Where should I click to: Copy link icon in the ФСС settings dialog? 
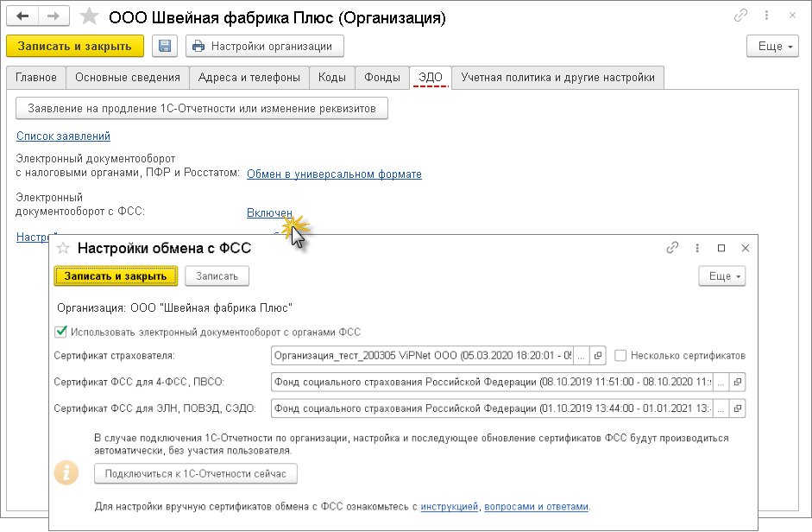click(672, 248)
